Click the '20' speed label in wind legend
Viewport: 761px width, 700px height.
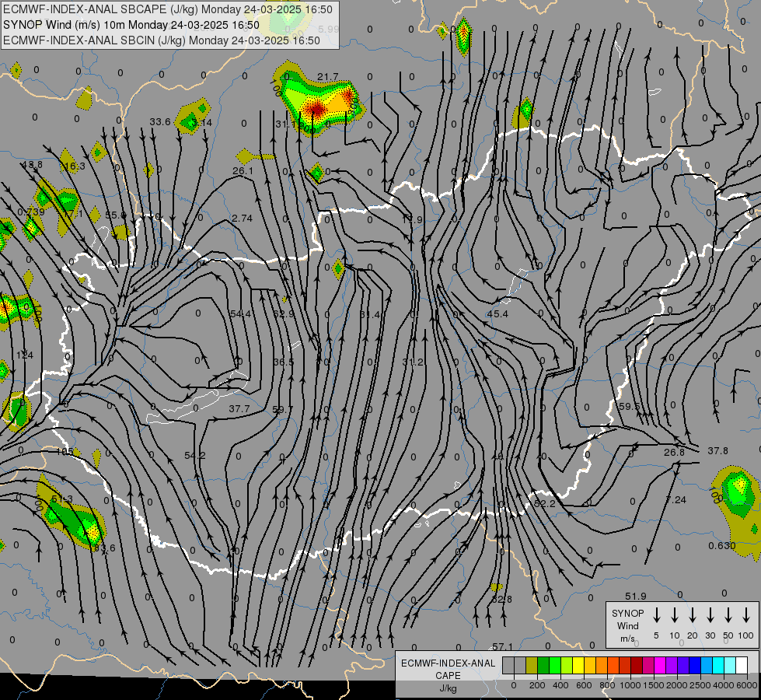click(x=693, y=635)
